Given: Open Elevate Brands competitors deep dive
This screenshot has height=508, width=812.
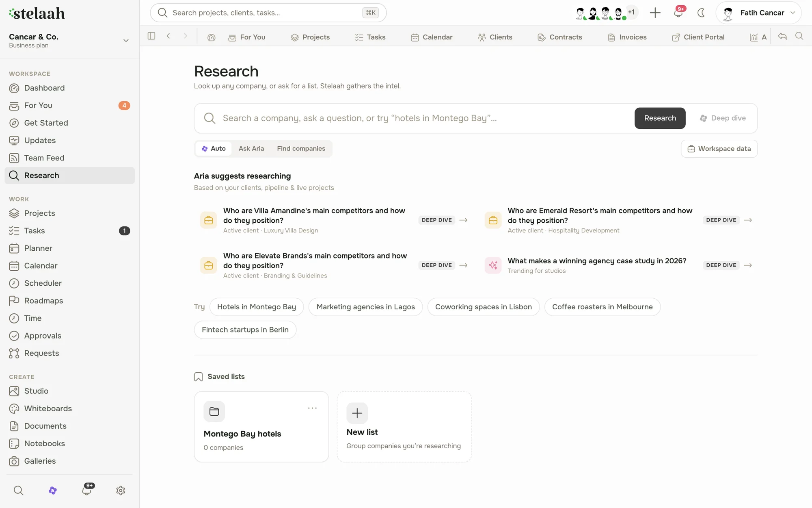Looking at the screenshot, I should (334, 265).
